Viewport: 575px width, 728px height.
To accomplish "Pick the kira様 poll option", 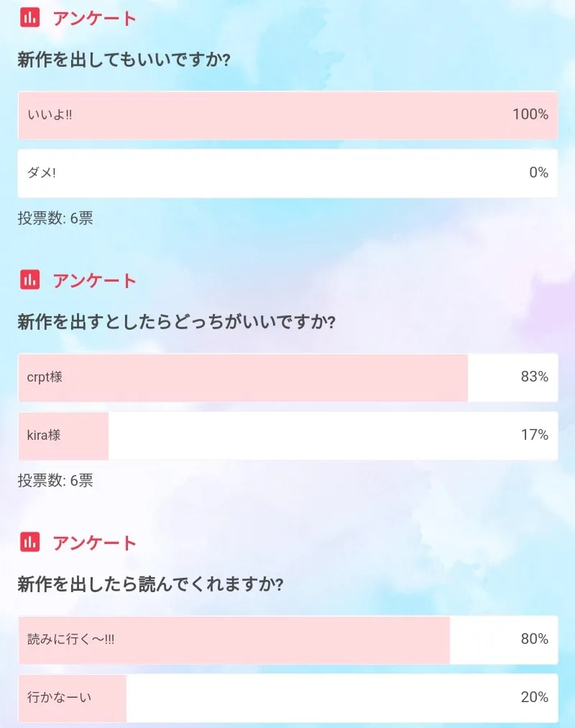I will point(287,436).
